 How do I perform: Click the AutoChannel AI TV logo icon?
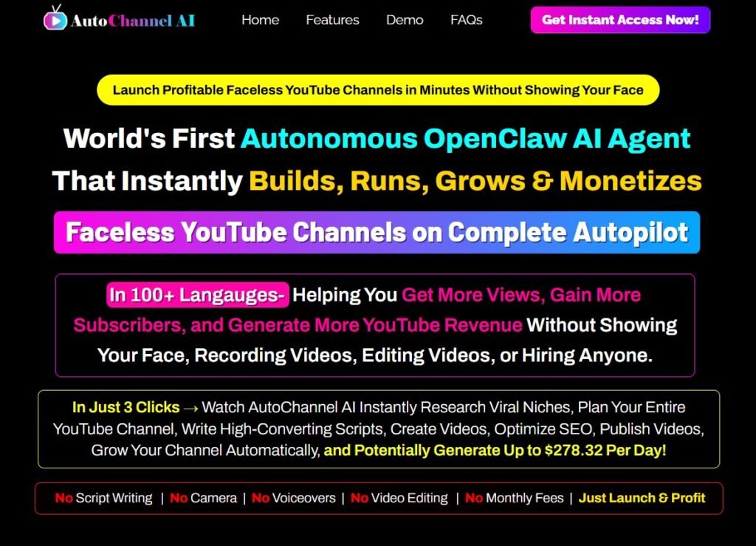click(x=55, y=18)
